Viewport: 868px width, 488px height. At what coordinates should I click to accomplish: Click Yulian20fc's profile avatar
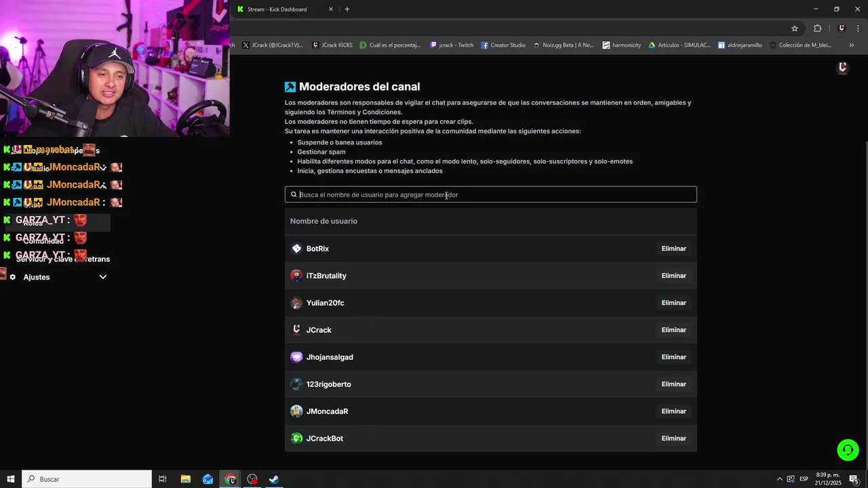click(296, 303)
